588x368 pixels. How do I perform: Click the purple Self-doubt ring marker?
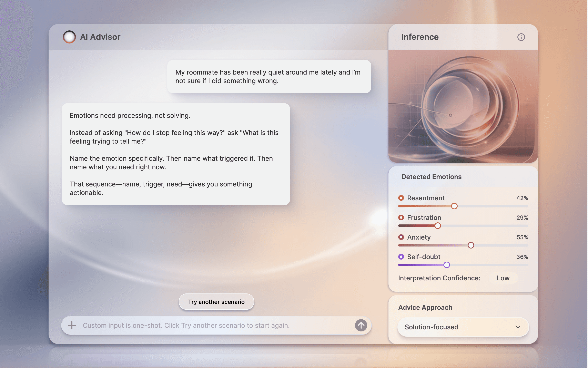[x=401, y=257]
